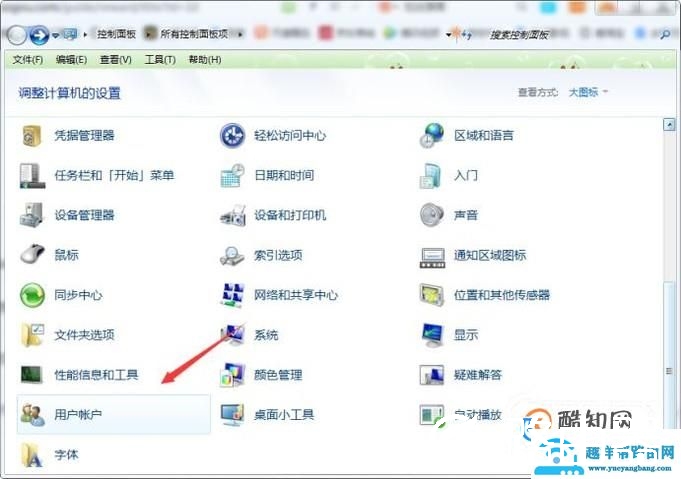Open the 位置和其他传感器 icon
This screenshot has width=681, height=479.
432,295
